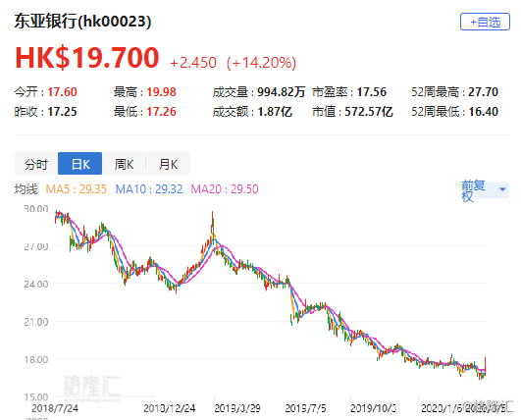Click the dropdown arrow beside 前复权

[x=502, y=189]
